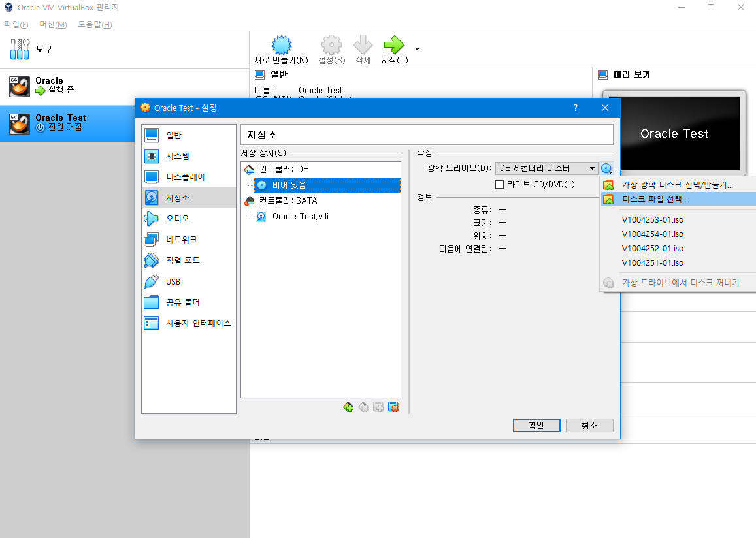Select the Oracle Test VM in the list

pos(67,124)
